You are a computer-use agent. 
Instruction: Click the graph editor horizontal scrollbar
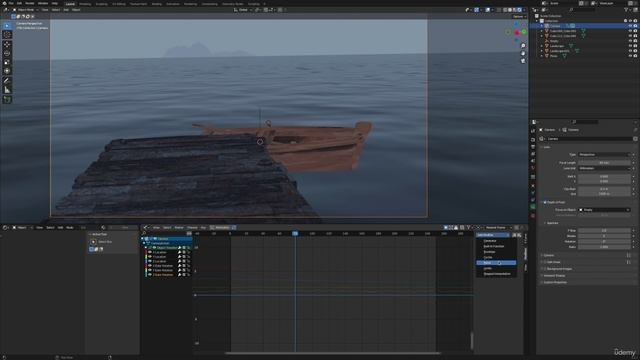(332, 353)
